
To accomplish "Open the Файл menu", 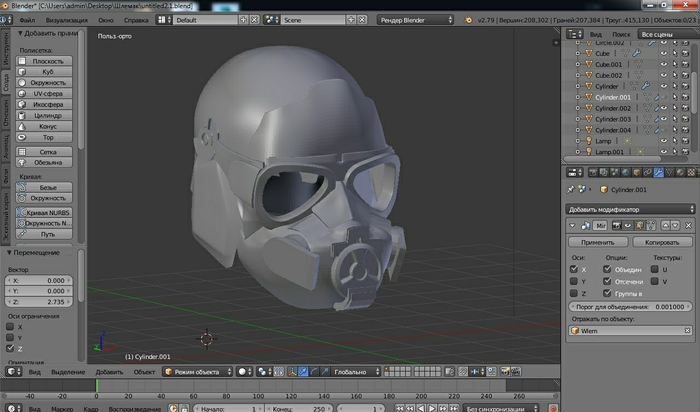I will pos(27,20).
